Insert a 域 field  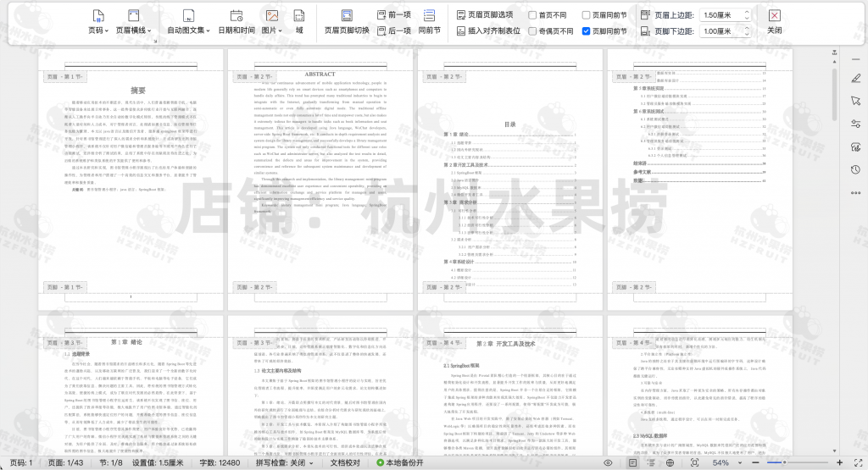click(299, 22)
